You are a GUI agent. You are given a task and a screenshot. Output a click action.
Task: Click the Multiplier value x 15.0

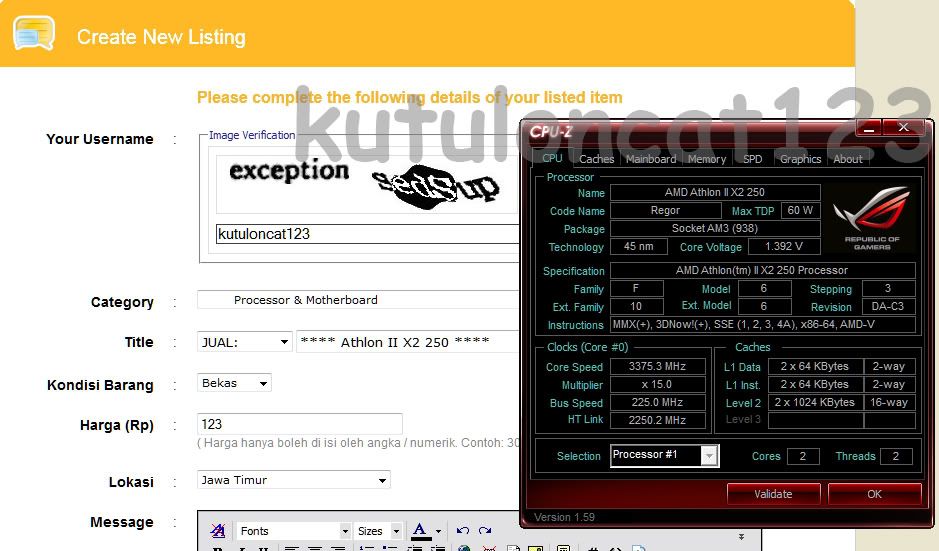[x=658, y=384]
